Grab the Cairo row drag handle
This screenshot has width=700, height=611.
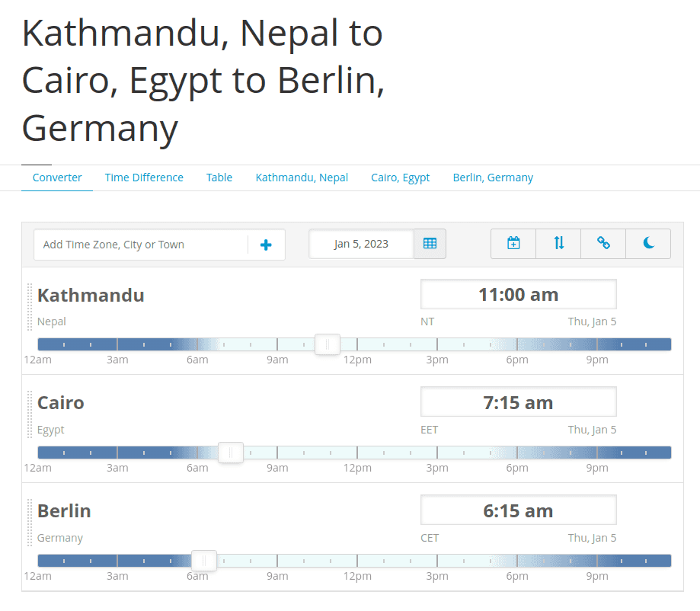click(30, 414)
